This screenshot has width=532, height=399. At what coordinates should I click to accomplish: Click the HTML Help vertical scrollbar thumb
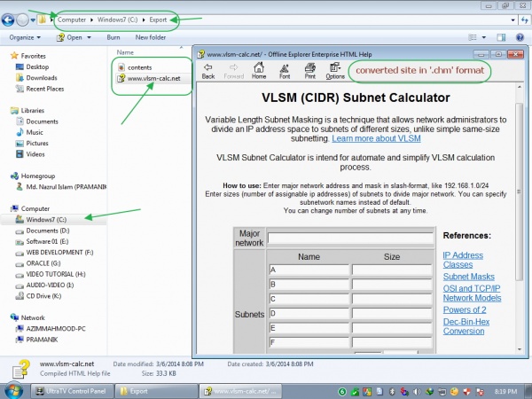[x=519, y=192]
